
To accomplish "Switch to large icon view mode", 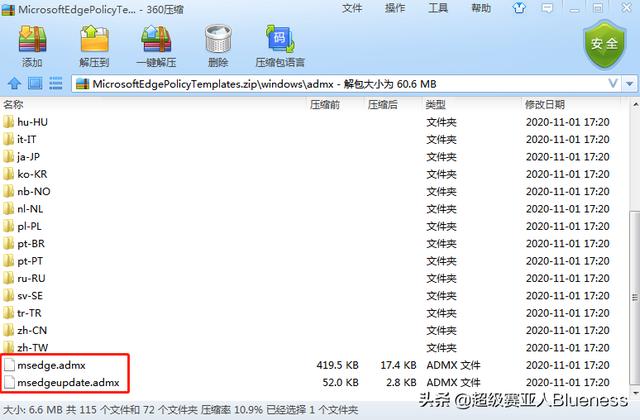I will point(35,83).
